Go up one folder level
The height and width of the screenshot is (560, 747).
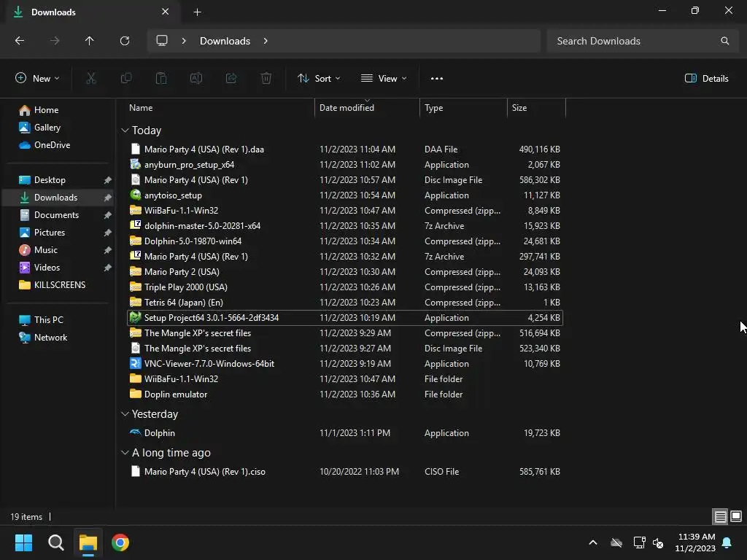pos(90,41)
